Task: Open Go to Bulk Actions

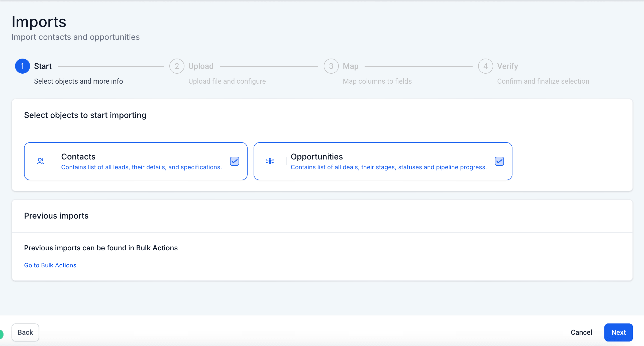Action: pyautogui.click(x=50, y=265)
